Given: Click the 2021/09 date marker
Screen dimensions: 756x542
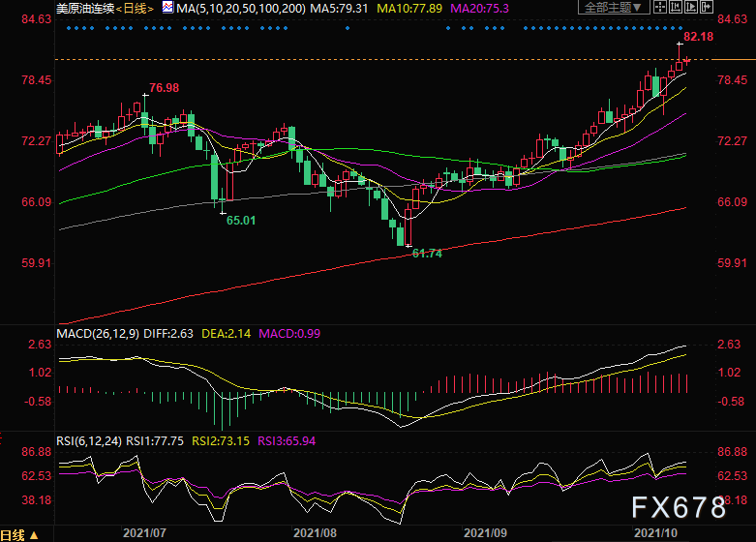Looking at the screenshot, I should (485, 533).
